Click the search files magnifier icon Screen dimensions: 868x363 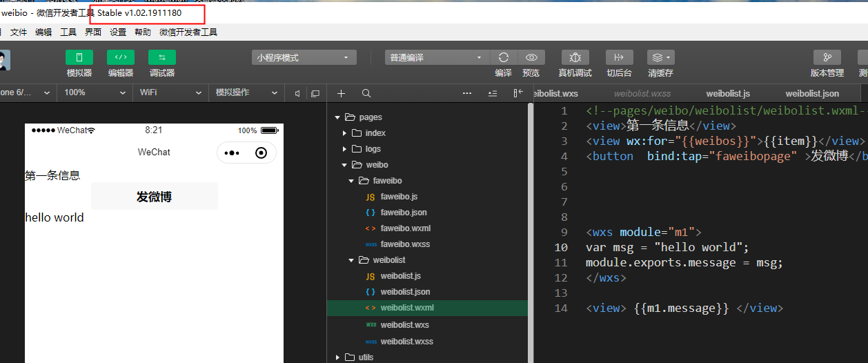click(366, 93)
